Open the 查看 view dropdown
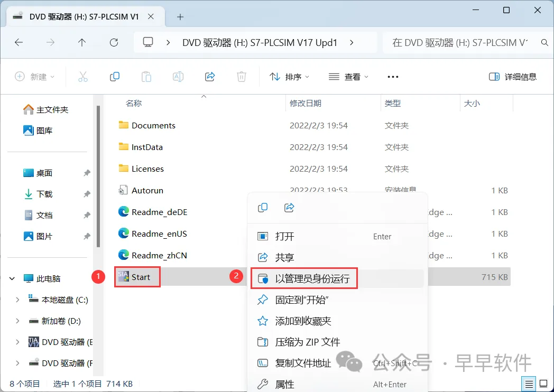 point(348,77)
